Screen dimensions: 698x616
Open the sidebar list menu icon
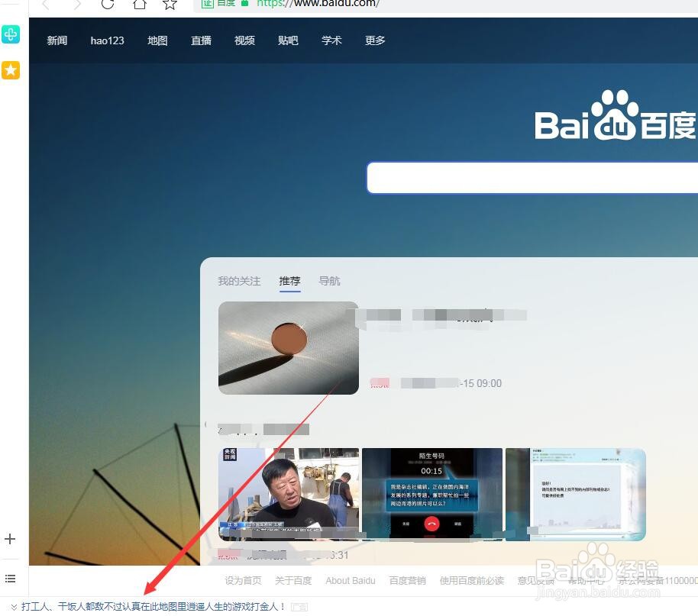coord(10,578)
